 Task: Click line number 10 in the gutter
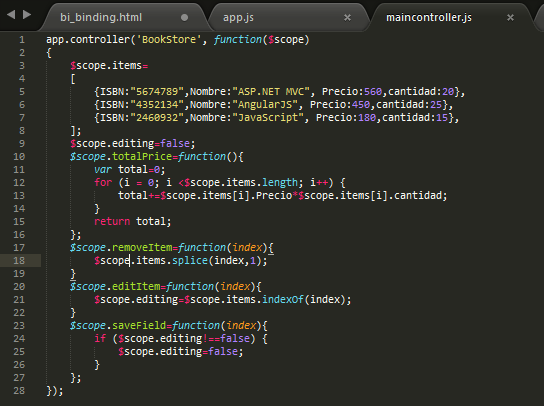coord(19,157)
